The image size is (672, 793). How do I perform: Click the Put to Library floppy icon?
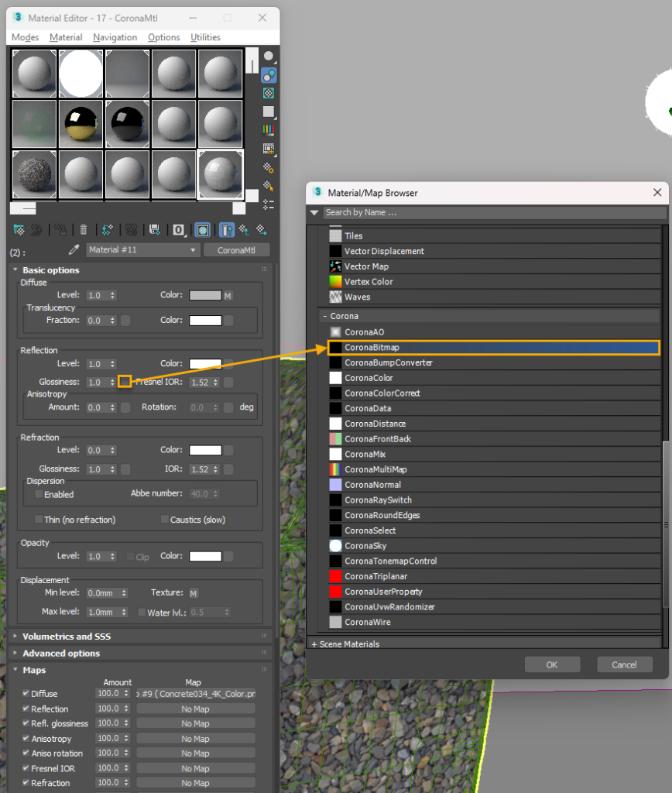(155, 230)
